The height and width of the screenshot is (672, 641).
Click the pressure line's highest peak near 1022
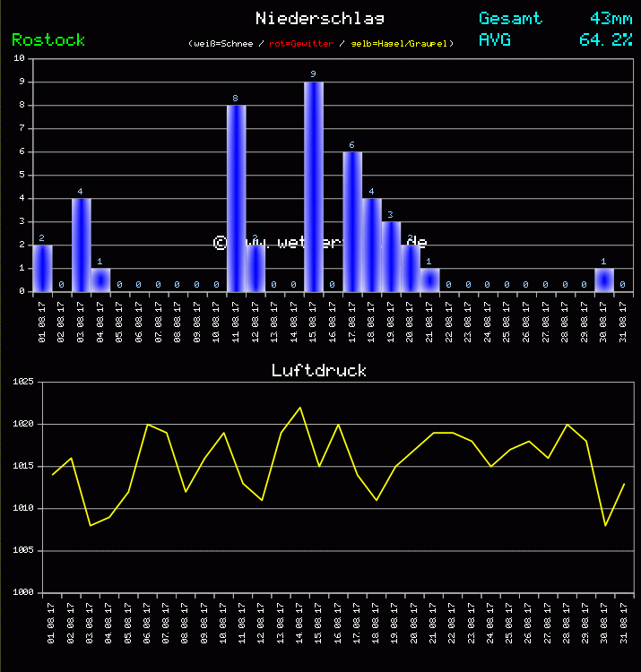click(x=299, y=408)
